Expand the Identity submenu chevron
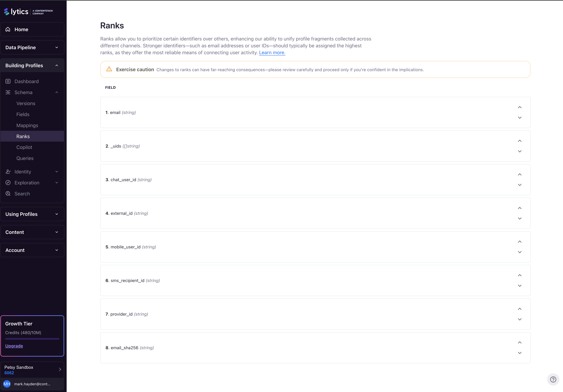 point(57,172)
